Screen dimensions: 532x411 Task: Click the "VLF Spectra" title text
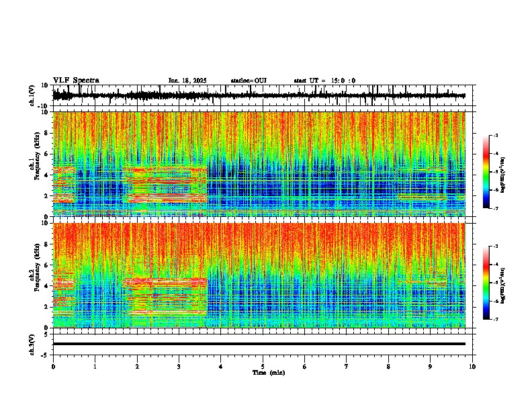76,81
